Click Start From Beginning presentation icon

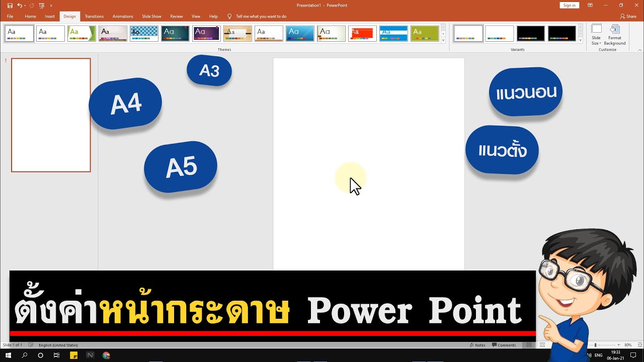click(42, 6)
